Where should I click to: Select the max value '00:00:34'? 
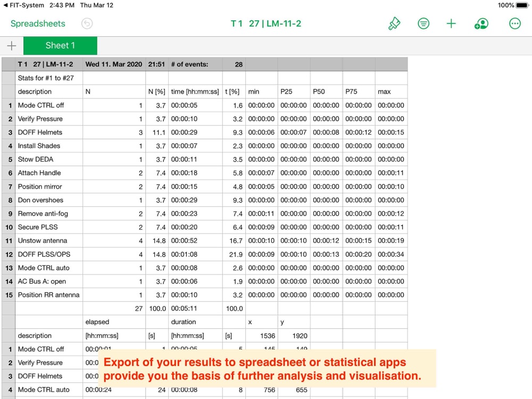pyautogui.click(x=391, y=254)
